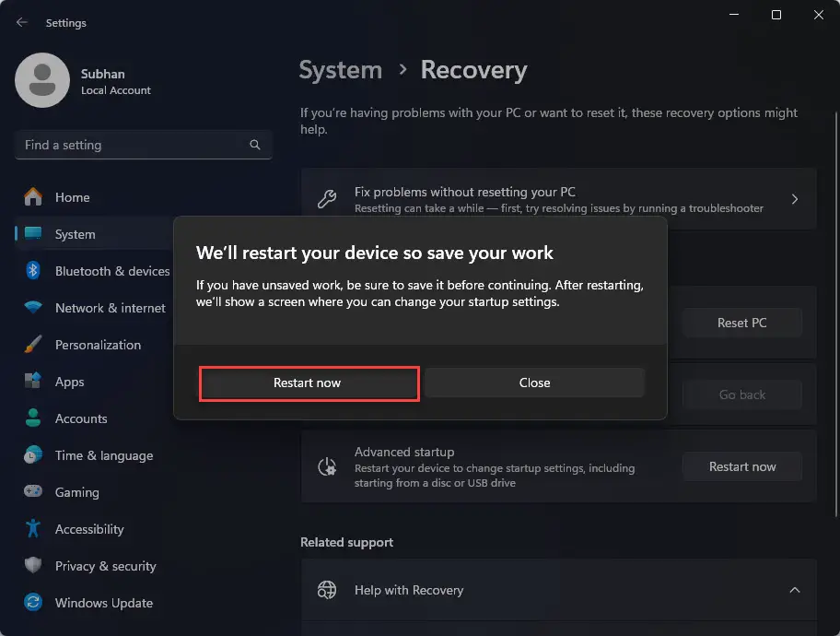Click the back arrow in Settings header

22,22
